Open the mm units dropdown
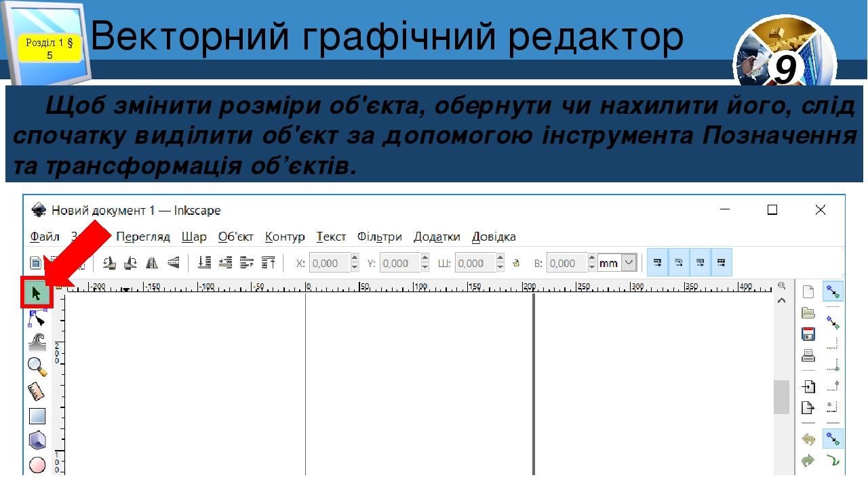This screenshot has width=868, height=488. [617, 263]
